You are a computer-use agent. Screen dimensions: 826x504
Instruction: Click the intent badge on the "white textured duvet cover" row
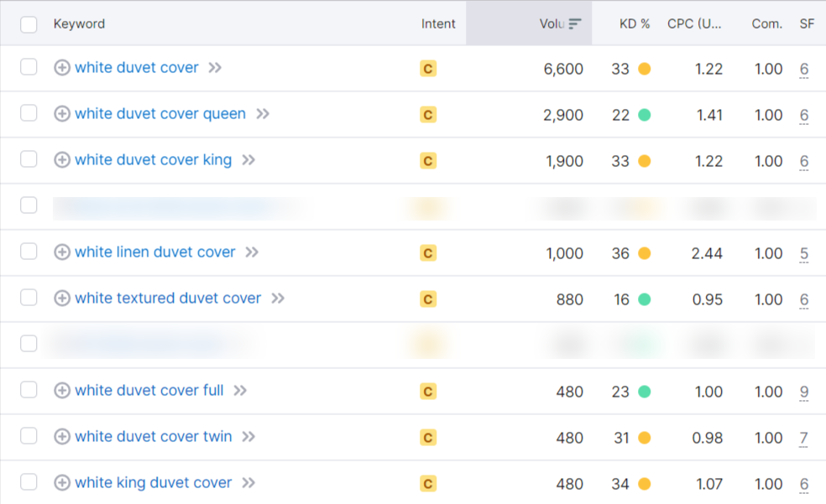point(428,299)
